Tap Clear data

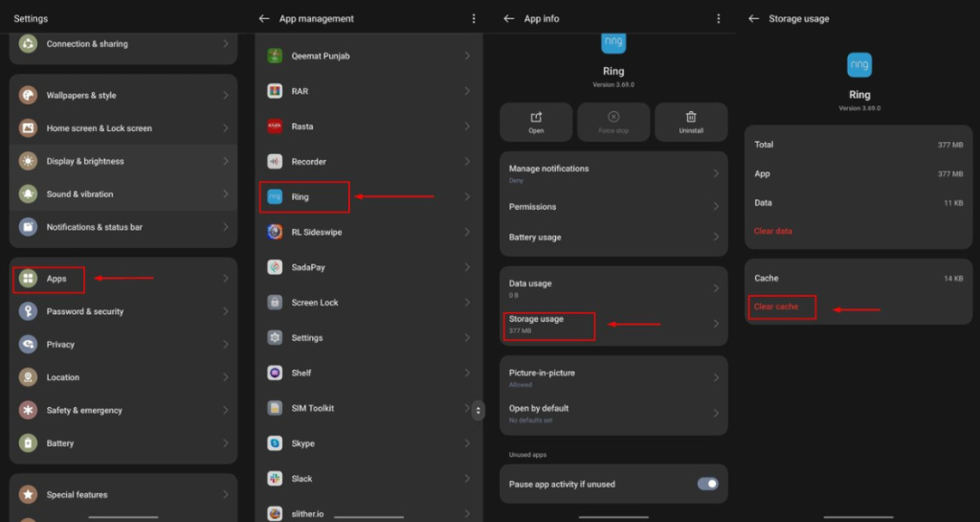pos(772,231)
